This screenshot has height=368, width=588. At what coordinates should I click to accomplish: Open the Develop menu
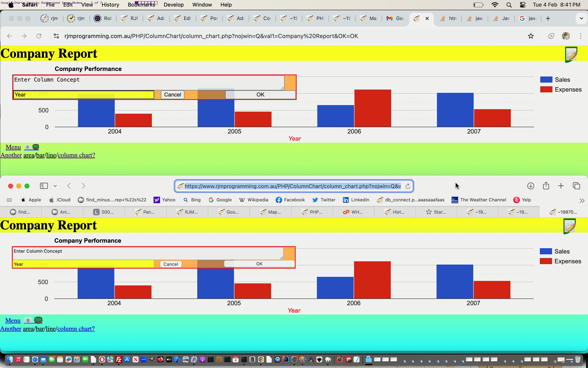tap(174, 5)
